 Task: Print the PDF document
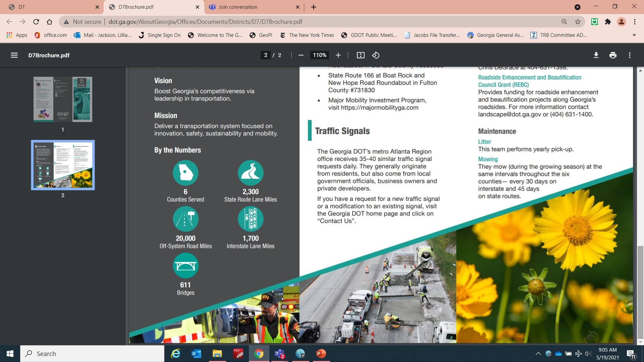pos(613,55)
